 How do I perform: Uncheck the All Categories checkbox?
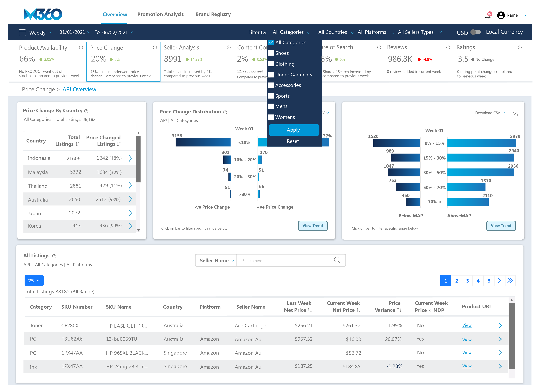pyautogui.click(x=271, y=42)
